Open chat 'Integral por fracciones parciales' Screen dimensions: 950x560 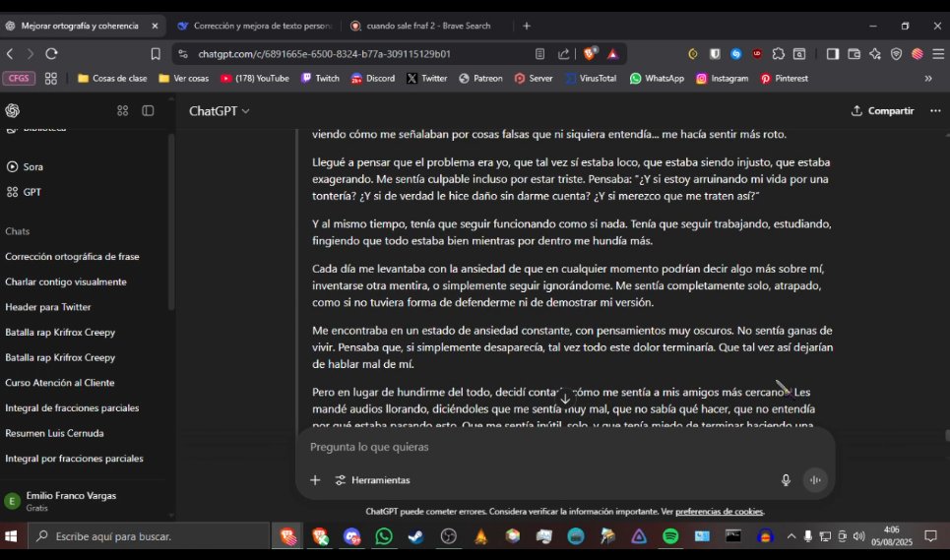click(x=74, y=459)
